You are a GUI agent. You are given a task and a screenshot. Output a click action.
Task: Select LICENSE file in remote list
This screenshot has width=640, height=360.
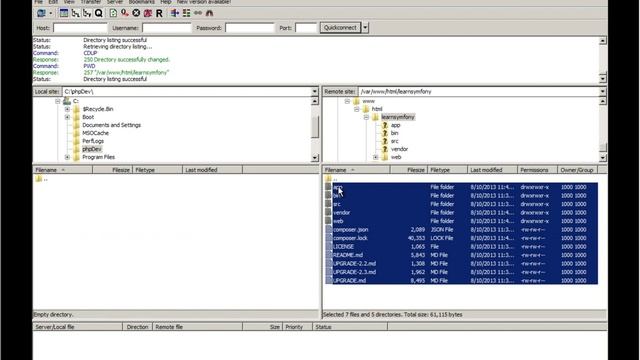(461, 247)
